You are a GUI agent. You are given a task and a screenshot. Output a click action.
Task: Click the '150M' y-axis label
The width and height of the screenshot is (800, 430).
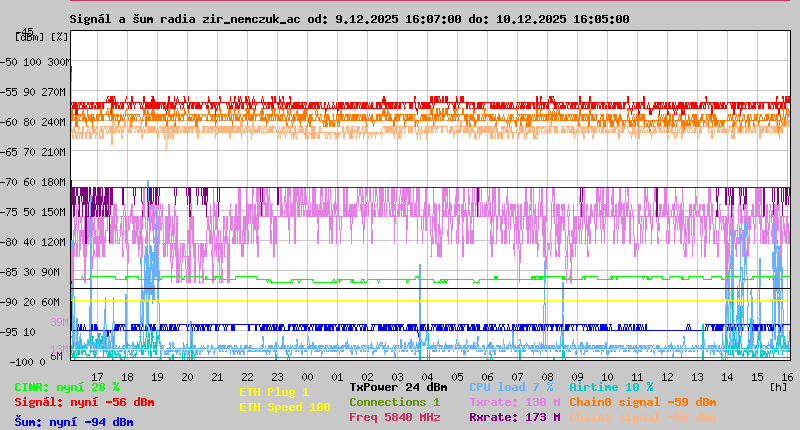(54, 212)
